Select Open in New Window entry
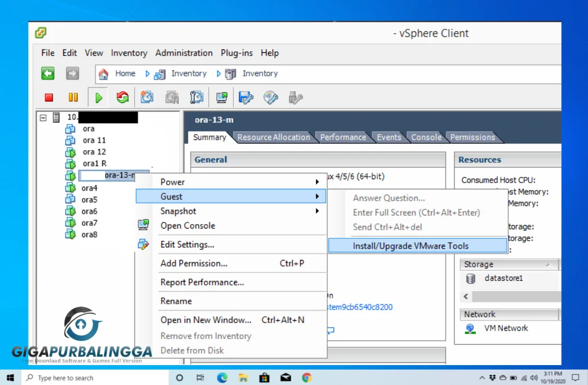The height and width of the screenshot is (385, 588). coord(231,320)
